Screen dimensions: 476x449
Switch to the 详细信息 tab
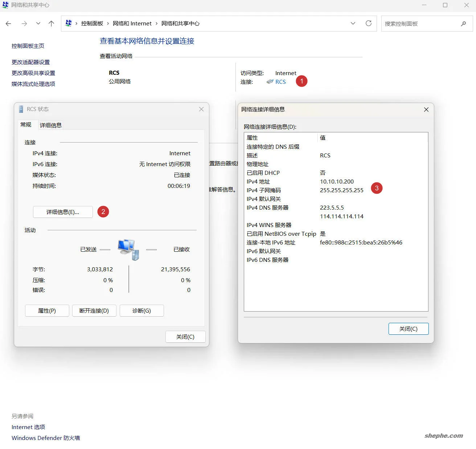tap(51, 125)
